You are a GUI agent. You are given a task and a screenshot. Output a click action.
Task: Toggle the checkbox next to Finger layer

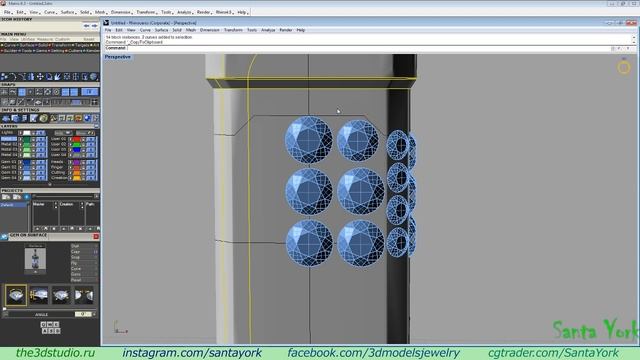(x=70, y=167)
